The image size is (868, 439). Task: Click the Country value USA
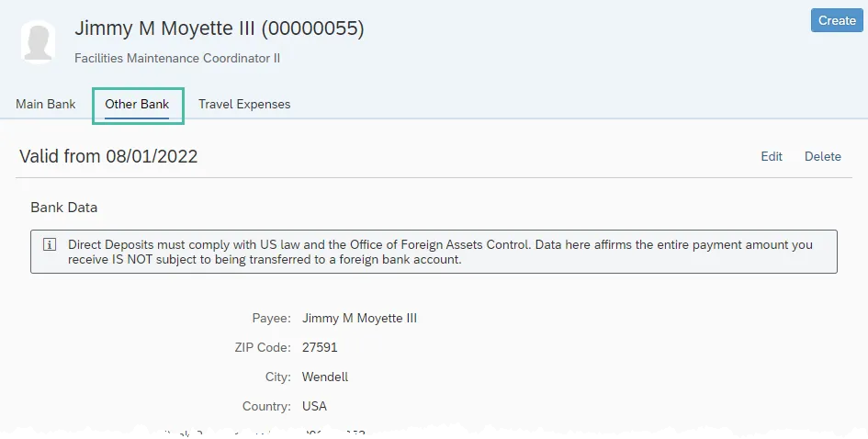pos(314,406)
